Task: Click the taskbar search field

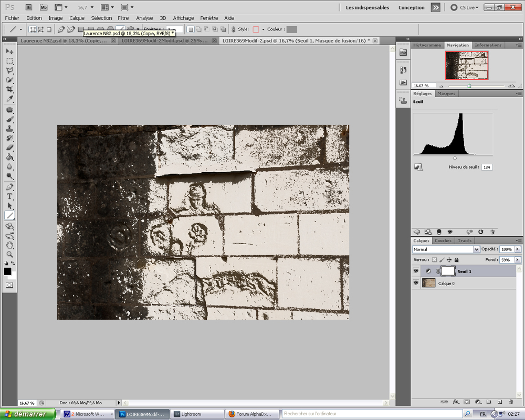Action: [x=373, y=414]
